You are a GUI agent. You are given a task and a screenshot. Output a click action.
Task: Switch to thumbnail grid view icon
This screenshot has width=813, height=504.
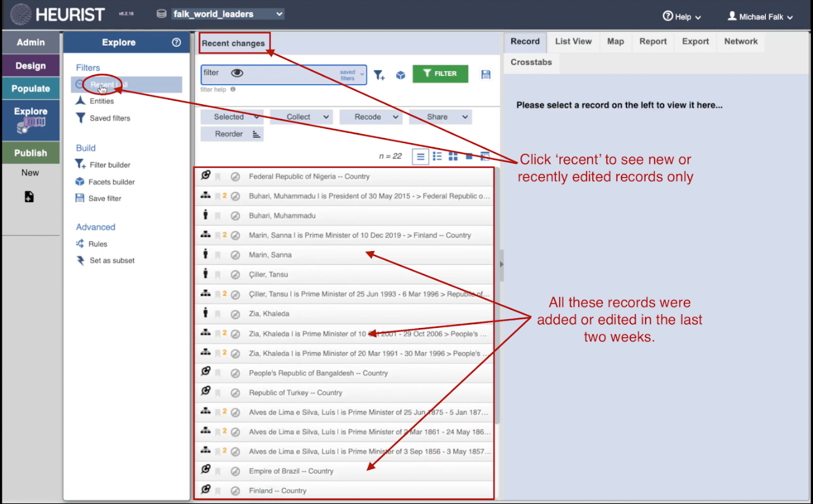[453, 156]
